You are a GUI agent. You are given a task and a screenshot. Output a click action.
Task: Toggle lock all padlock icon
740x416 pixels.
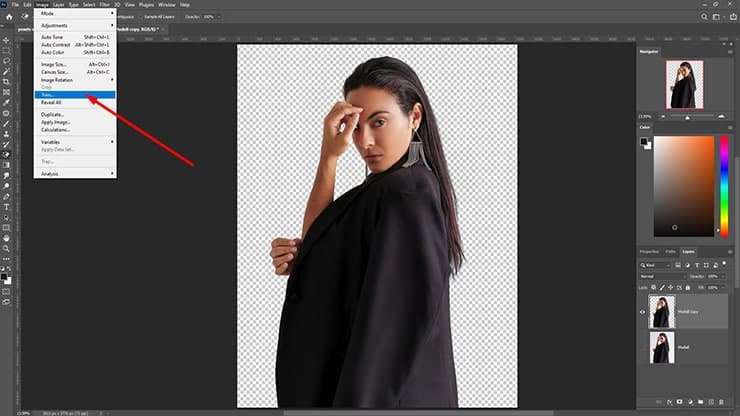click(x=688, y=287)
